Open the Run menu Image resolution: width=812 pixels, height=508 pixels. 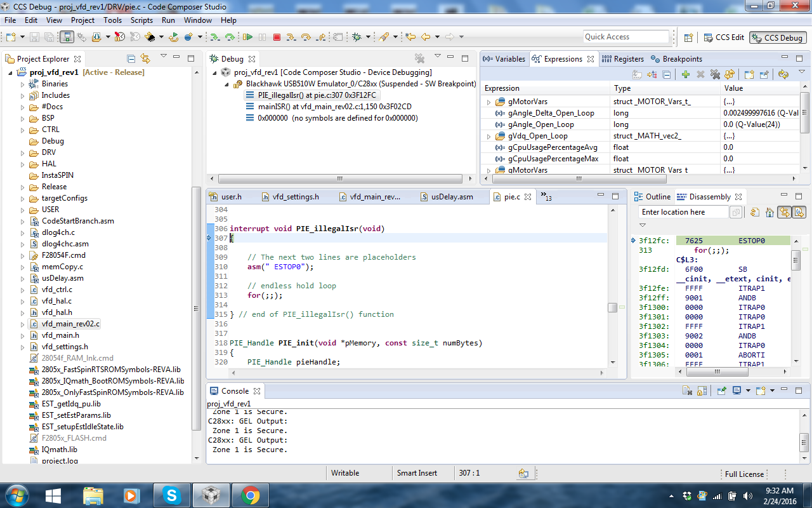pyautogui.click(x=168, y=20)
